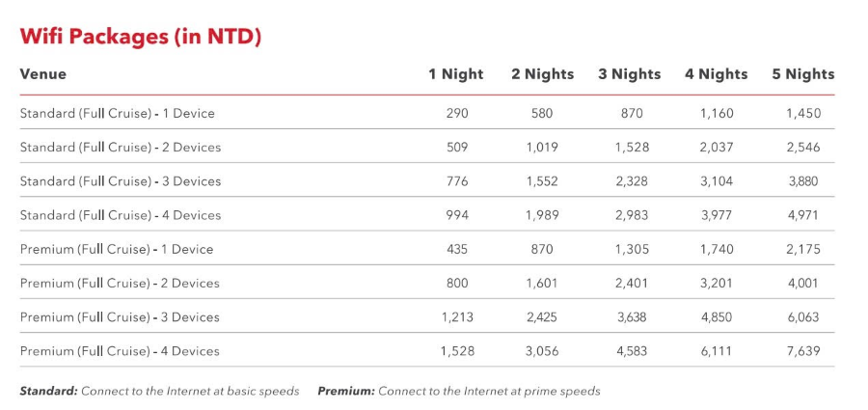The width and height of the screenshot is (868, 410).
Task: Select the 2 Nights column header
Action: [542, 74]
